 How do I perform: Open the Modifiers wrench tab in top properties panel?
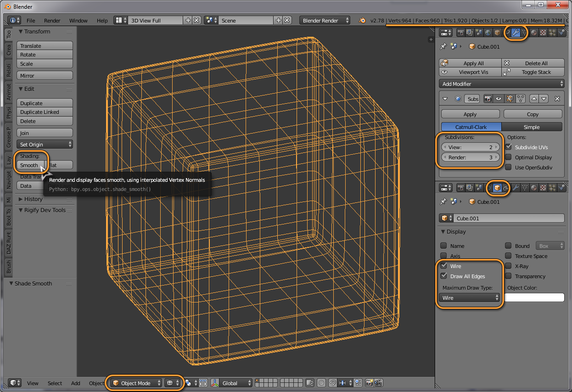(x=516, y=33)
